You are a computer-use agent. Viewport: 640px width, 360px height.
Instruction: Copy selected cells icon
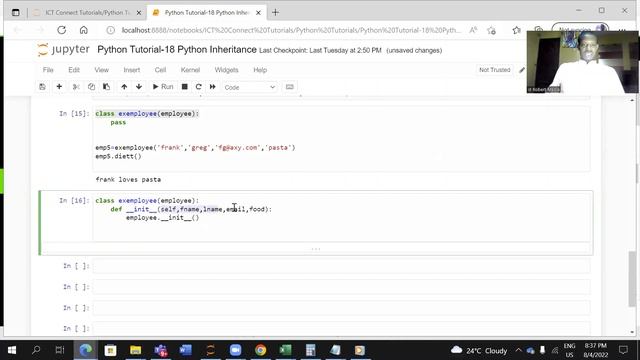click(91, 87)
